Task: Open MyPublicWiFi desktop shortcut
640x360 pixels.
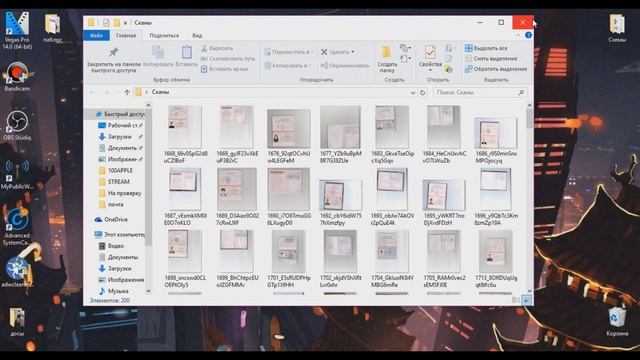Action: point(17,174)
